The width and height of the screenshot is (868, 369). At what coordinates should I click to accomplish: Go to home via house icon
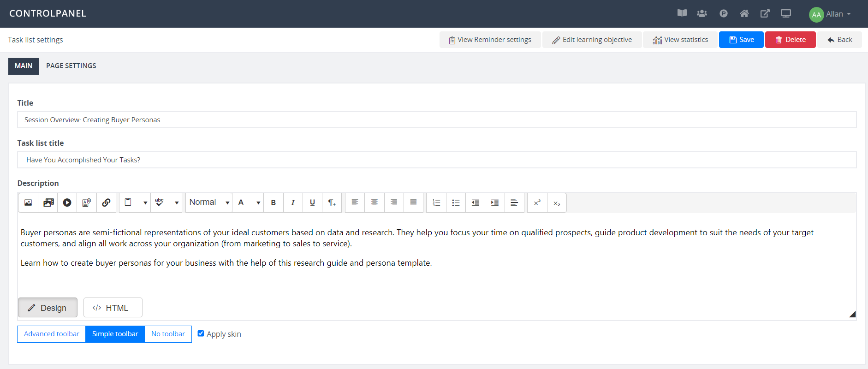(x=744, y=13)
